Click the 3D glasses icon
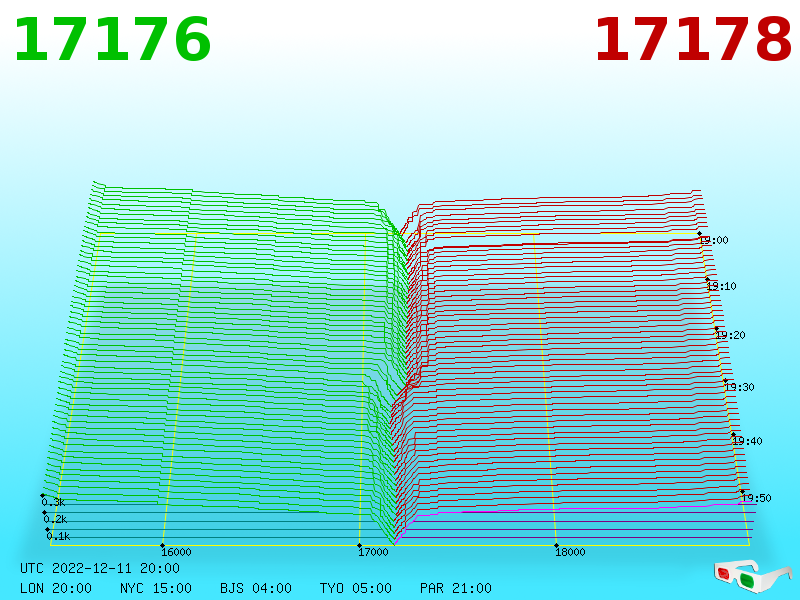Image resolution: width=800 pixels, height=600 pixels. tap(752, 576)
